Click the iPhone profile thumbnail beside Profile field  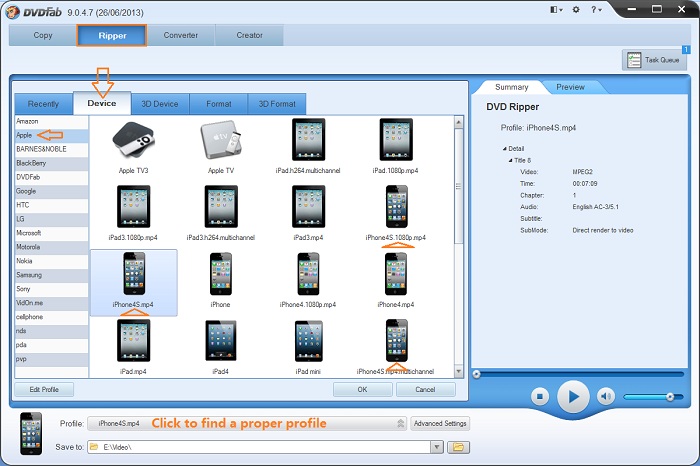coord(31,433)
